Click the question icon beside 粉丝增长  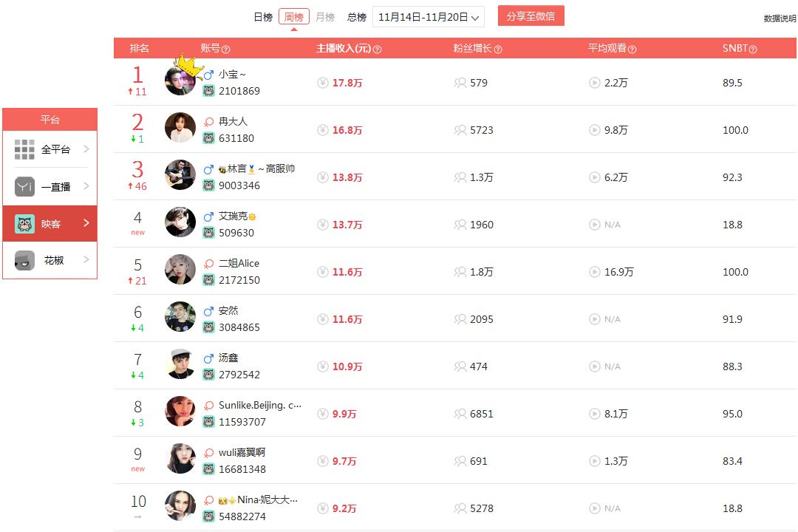498,50
